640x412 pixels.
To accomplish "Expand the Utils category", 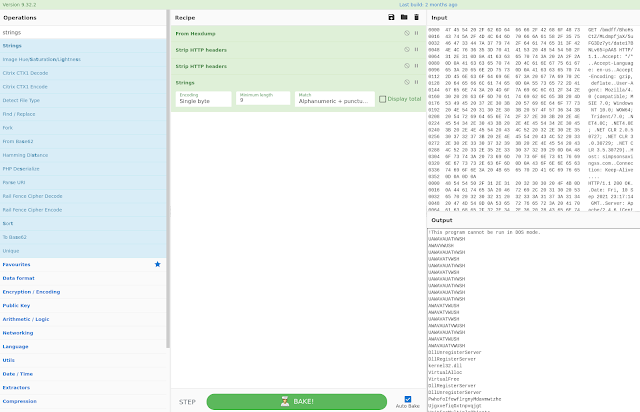I will coord(83,360).
